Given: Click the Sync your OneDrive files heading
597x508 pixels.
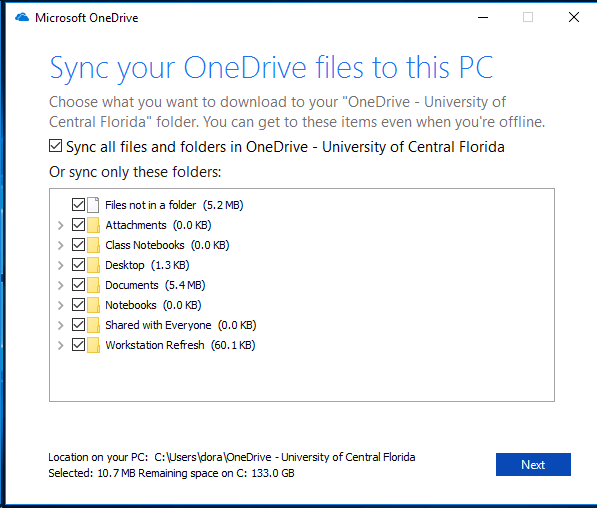Looking at the screenshot, I should (271, 68).
